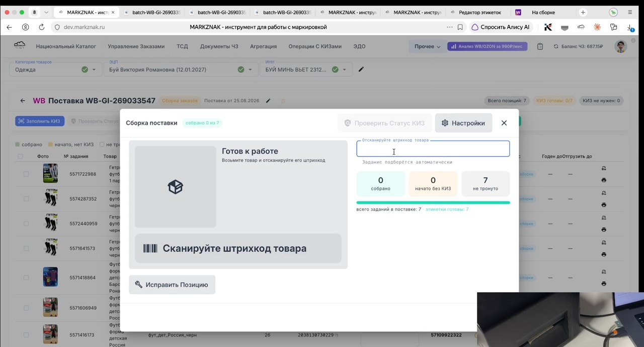This screenshot has height=347, width=644.
Task: Open Документы ЧЗ menu
Action: 219,46
